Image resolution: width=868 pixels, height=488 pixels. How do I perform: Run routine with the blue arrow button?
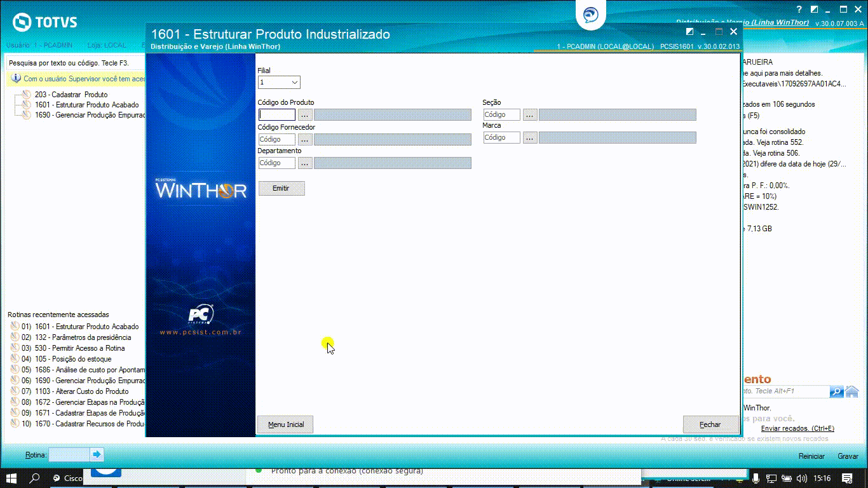tap(97, 454)
